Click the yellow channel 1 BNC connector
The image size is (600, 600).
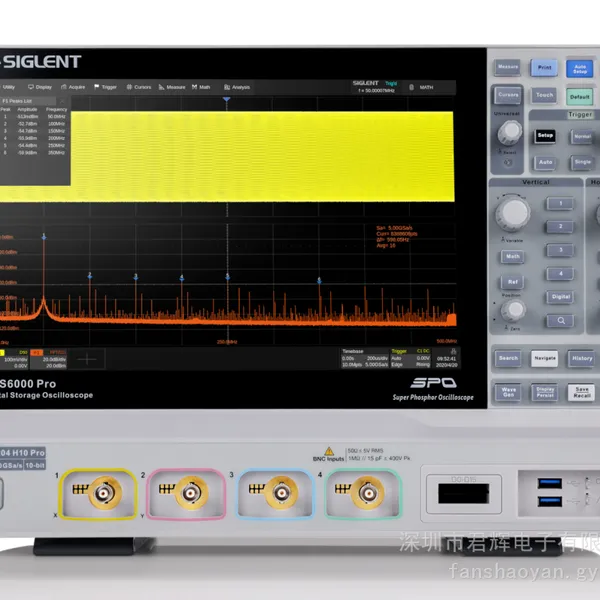click(x=104, y=493)
